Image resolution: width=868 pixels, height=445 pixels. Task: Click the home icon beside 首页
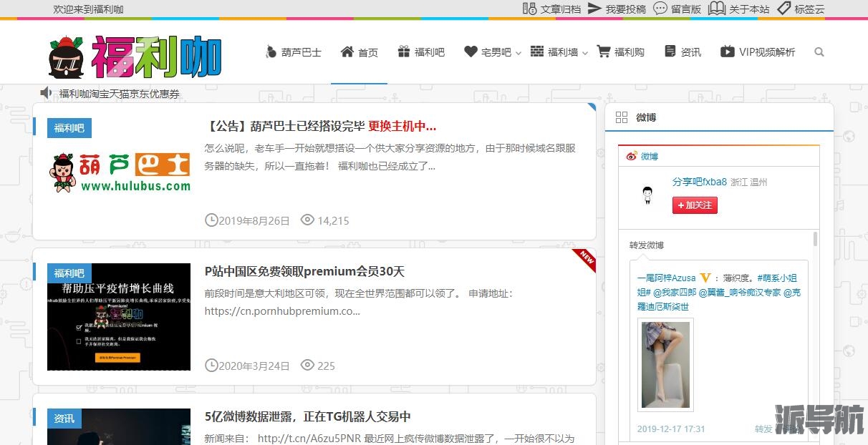coord(347,52)
